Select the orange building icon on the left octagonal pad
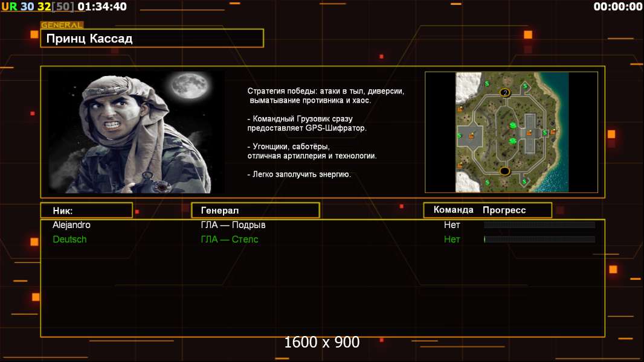This screenshot has width=644, height=362. tap(471, 135)
